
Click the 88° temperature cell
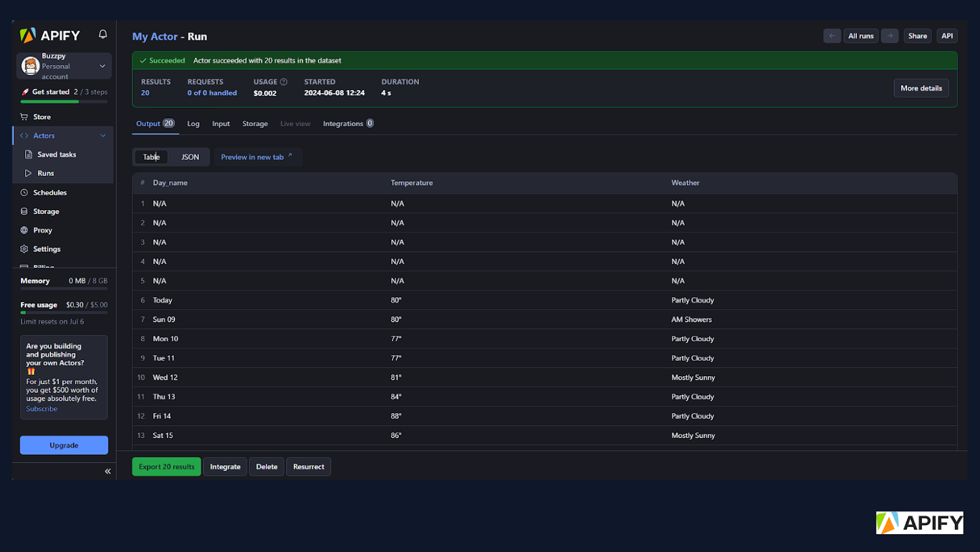tap(396, 416)
